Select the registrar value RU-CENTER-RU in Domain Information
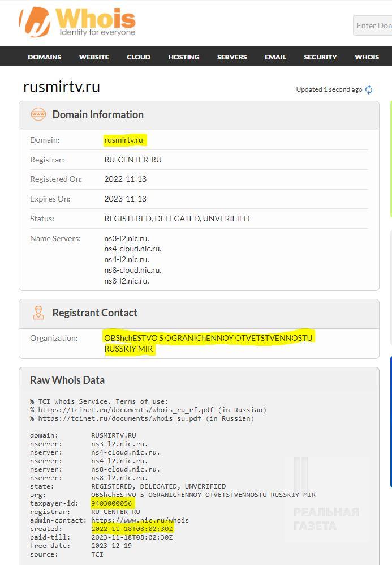The width and height of the screenshot is (392, 565). pos(133,160)
